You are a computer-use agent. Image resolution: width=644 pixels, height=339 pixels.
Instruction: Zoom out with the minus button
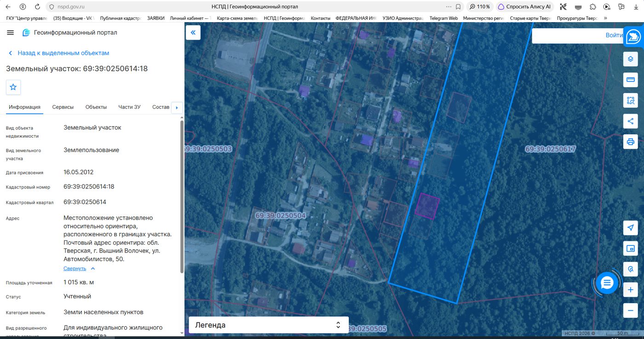[631, 310]
